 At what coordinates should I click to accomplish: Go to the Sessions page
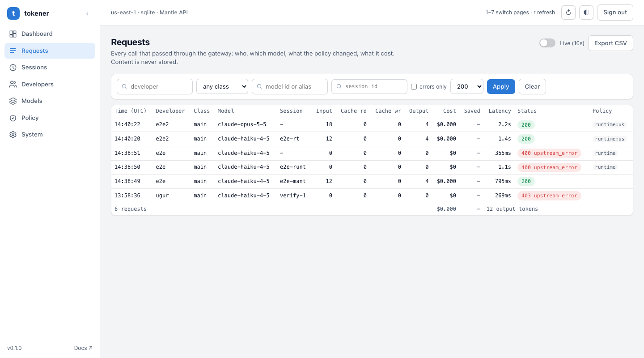50,68
